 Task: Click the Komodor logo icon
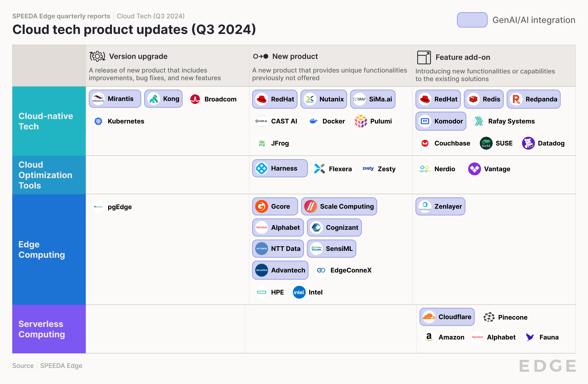425,121
